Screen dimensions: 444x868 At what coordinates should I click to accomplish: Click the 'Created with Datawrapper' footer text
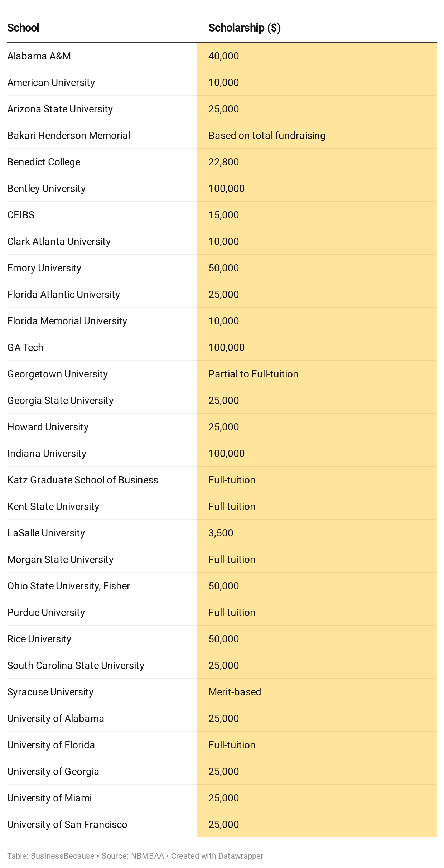(x=217, y=856)
